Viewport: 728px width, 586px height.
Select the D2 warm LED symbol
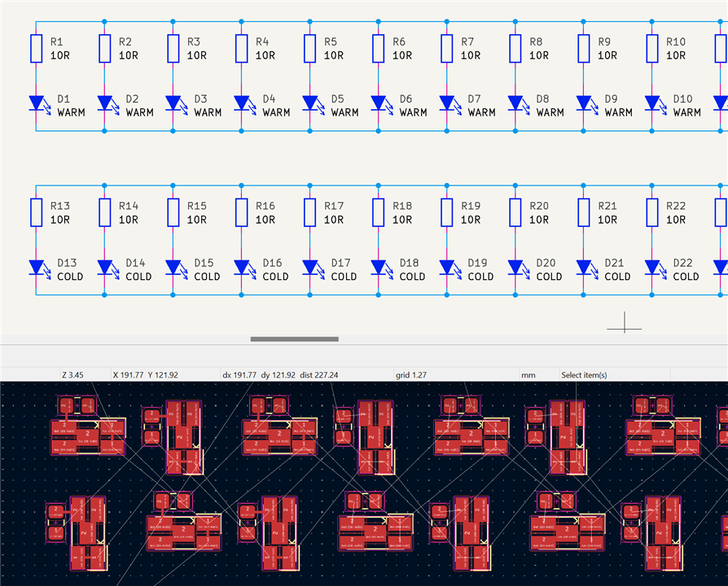[x=107, y=104]
